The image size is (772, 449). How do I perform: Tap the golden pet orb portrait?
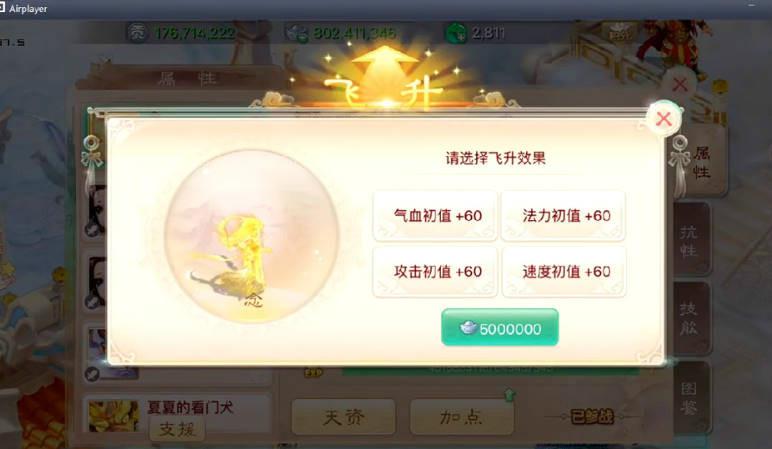pos(252,236)
